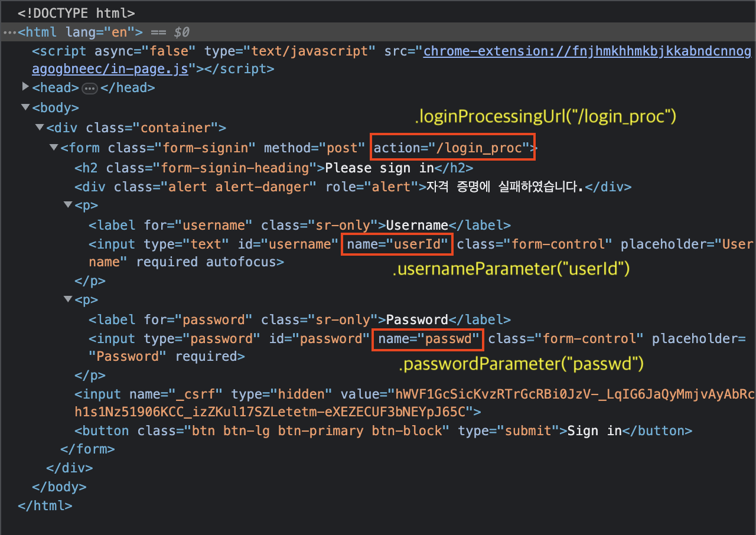
Task: Select the closing form tag row
Action: click(87, 449)
